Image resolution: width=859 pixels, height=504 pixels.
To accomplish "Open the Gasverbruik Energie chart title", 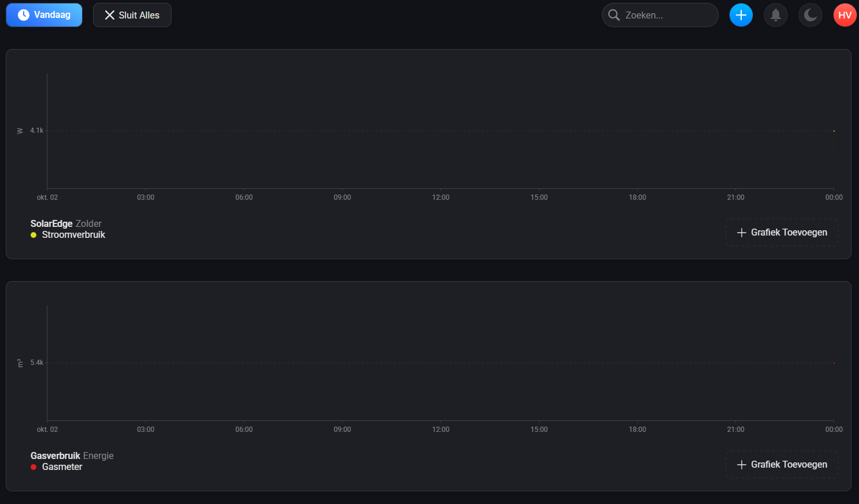I will 72,456.
